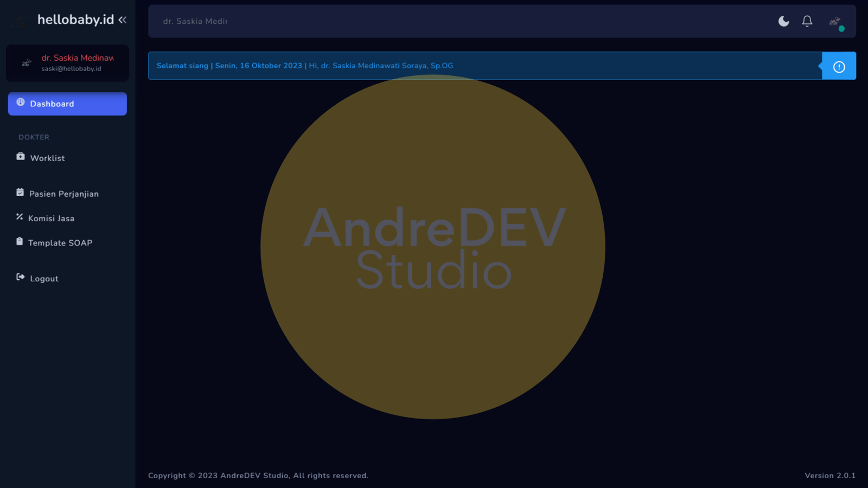Click the Worklist briefcase icon
This screenshot has width=868, height=488.
point(21,157)
